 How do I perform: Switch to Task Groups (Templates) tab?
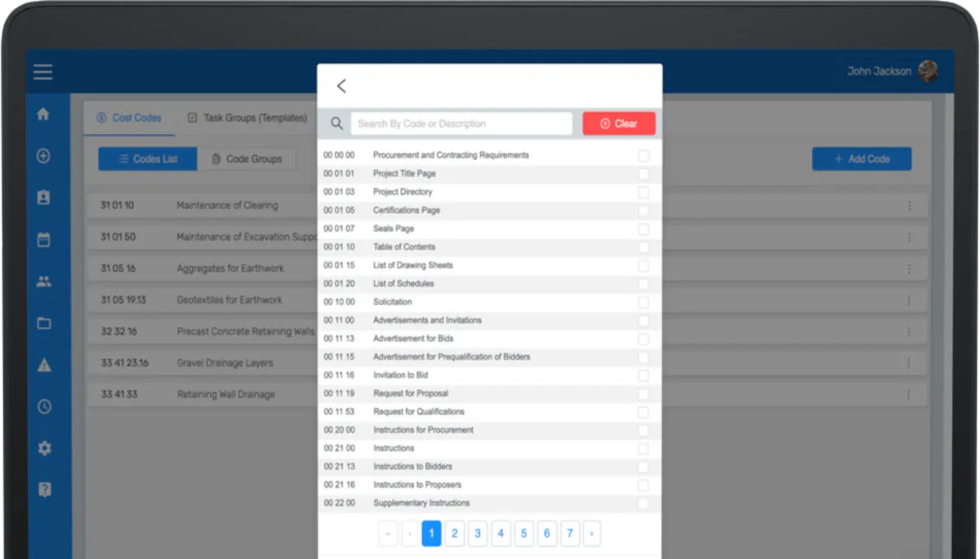click(247, 118)
